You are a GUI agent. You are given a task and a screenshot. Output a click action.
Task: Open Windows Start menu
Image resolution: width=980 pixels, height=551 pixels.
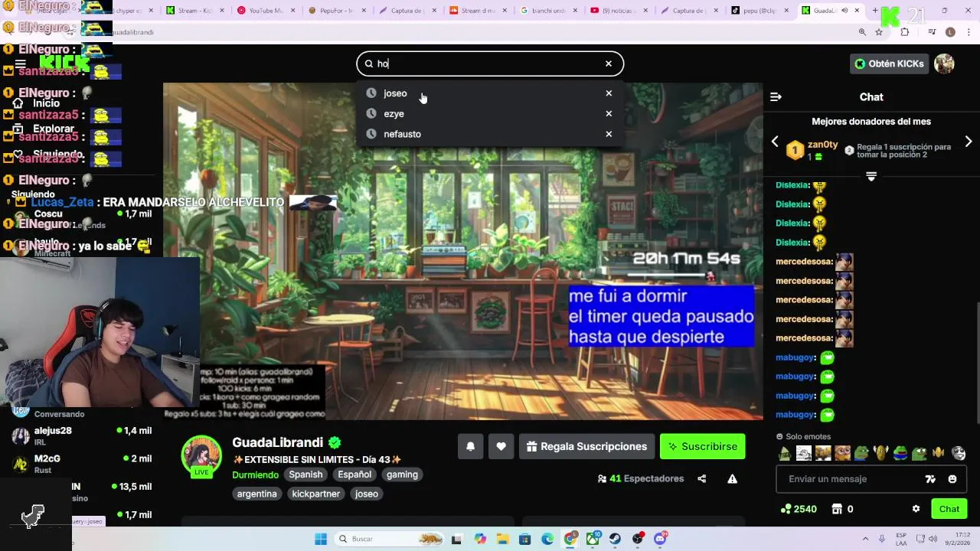click(x=321, y=539)
